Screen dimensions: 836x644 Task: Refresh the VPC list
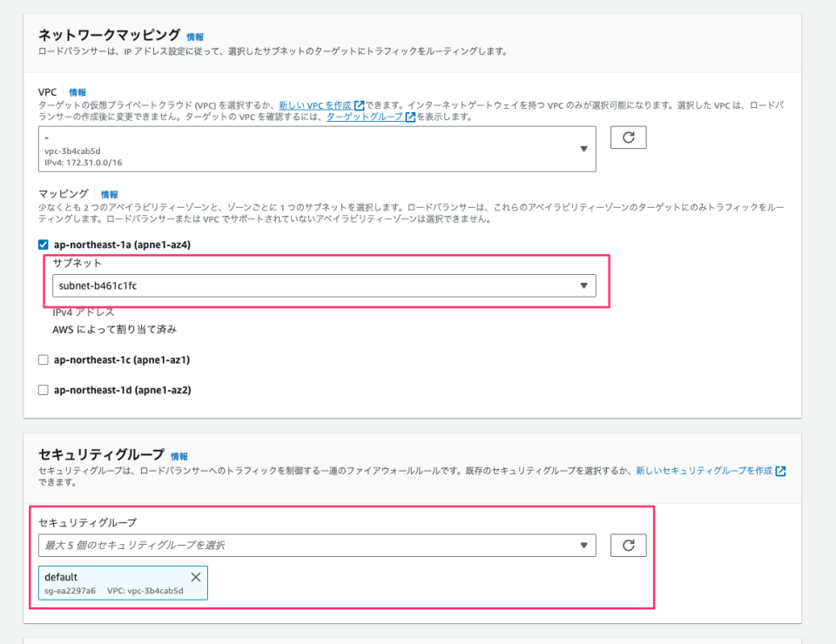click(628, 138)
